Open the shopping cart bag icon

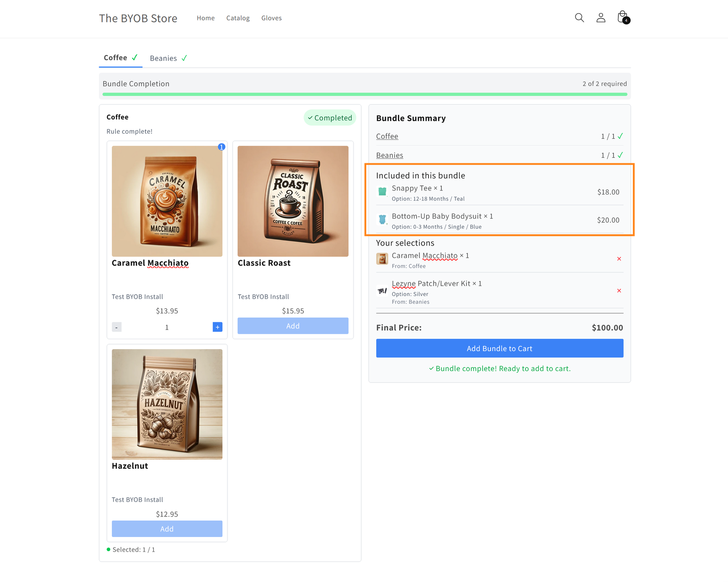[x=622, y=17]
